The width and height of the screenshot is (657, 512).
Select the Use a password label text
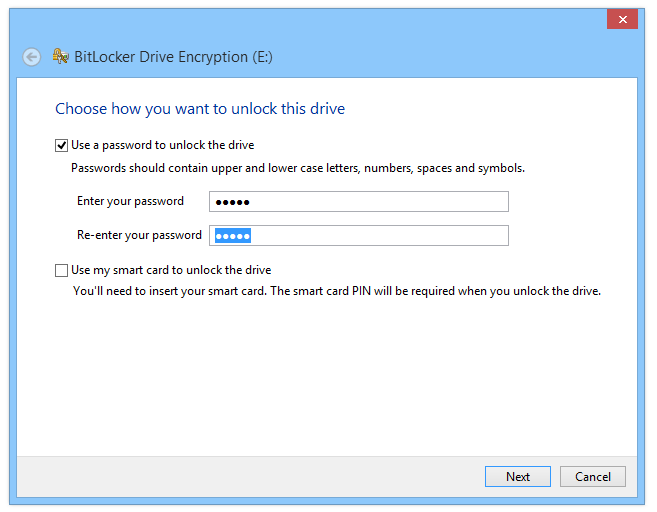(163, 145)
